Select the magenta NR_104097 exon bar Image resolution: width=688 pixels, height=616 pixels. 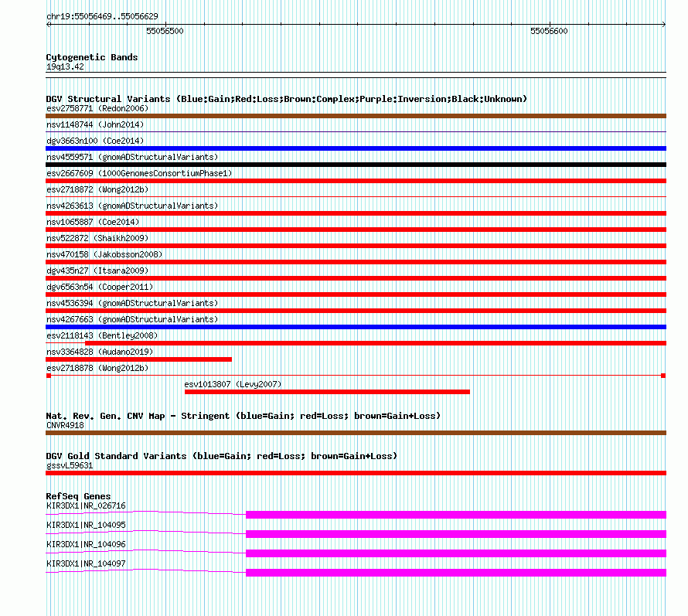click(x=456, y=573)
